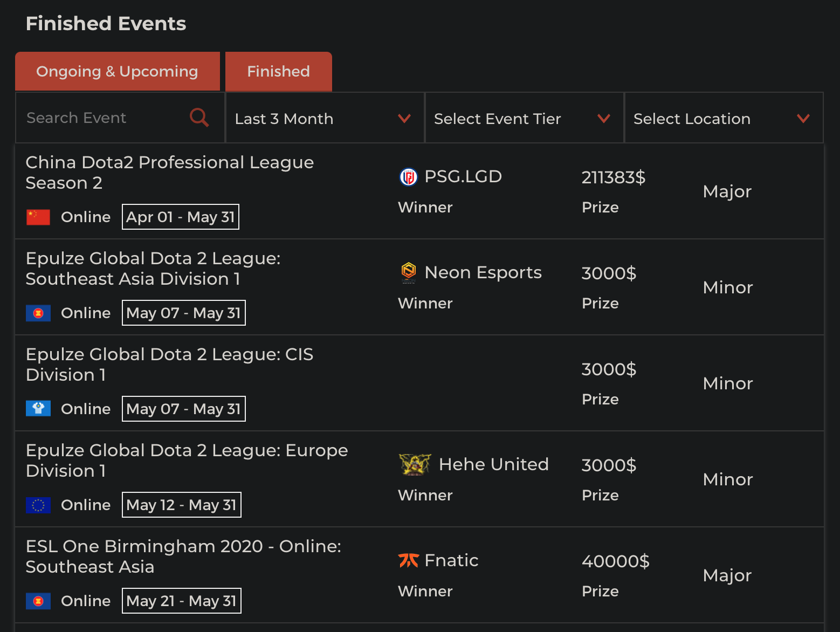Open Epulze Global Dota 2 League Europe event

tap(187, 461)
